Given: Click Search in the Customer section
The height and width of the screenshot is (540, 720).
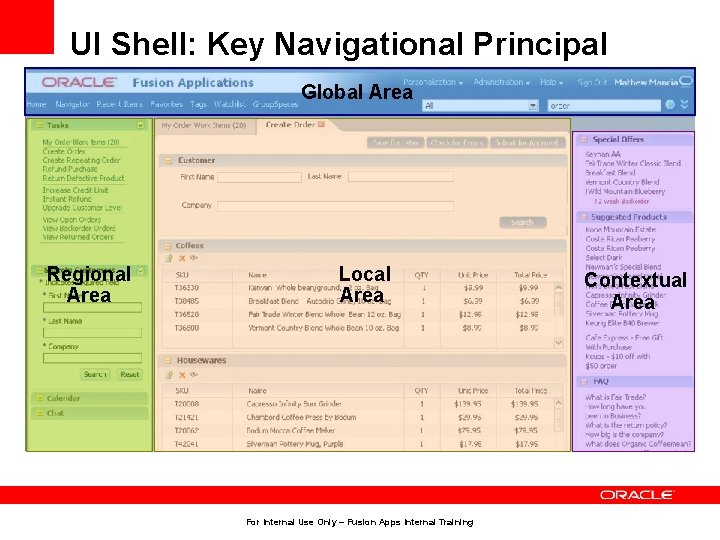Looking at the screenshot, I should [x=523, y=222].
